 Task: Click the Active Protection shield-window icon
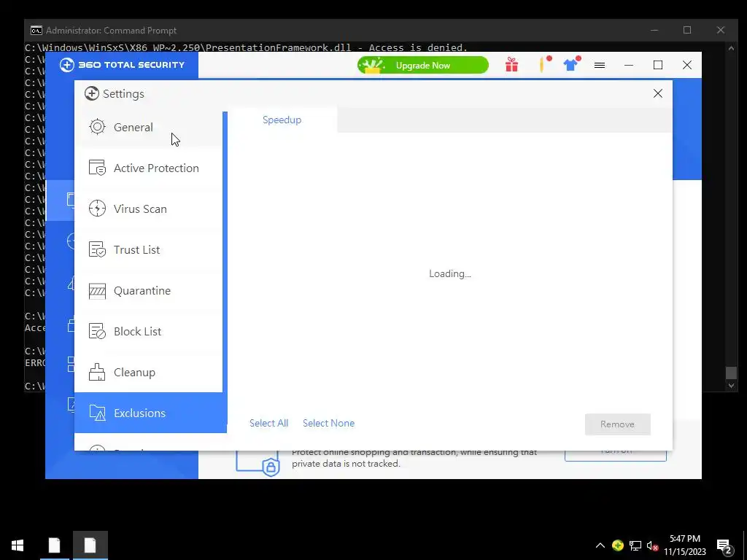coord(97,168)
